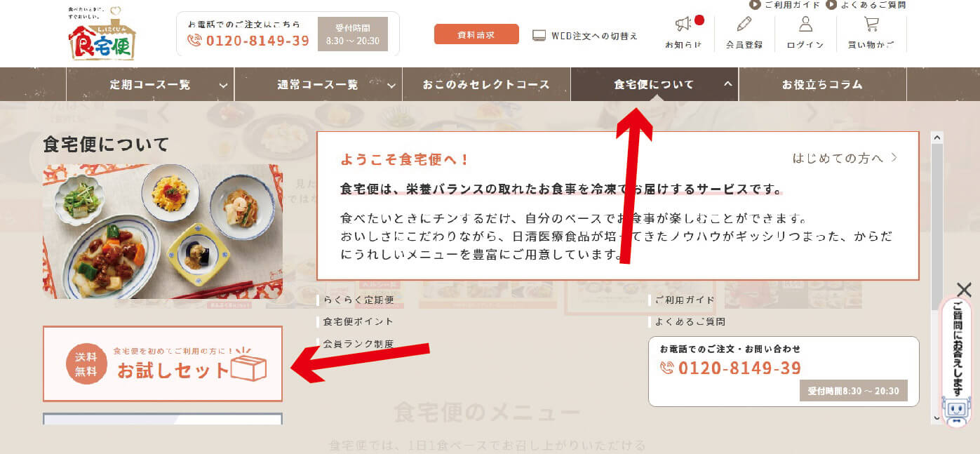Click the monitor icon for WEB注文への切替え

[539, 35]
